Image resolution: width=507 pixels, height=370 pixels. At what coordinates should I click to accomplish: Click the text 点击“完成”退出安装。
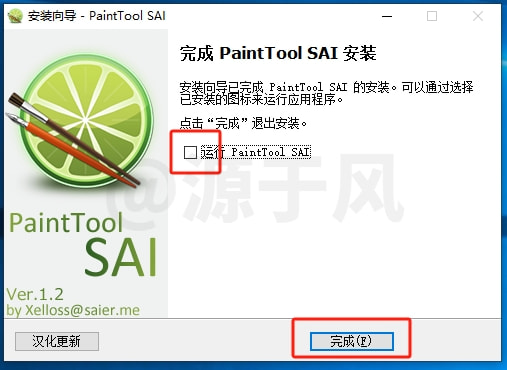243,123
